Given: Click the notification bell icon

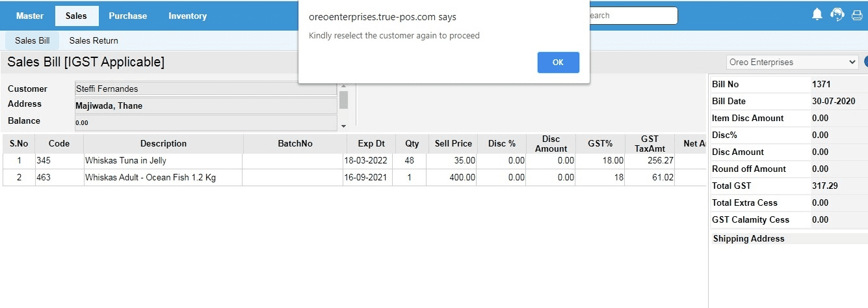Looking at the screenshot, I should click(x=817, y=14).
